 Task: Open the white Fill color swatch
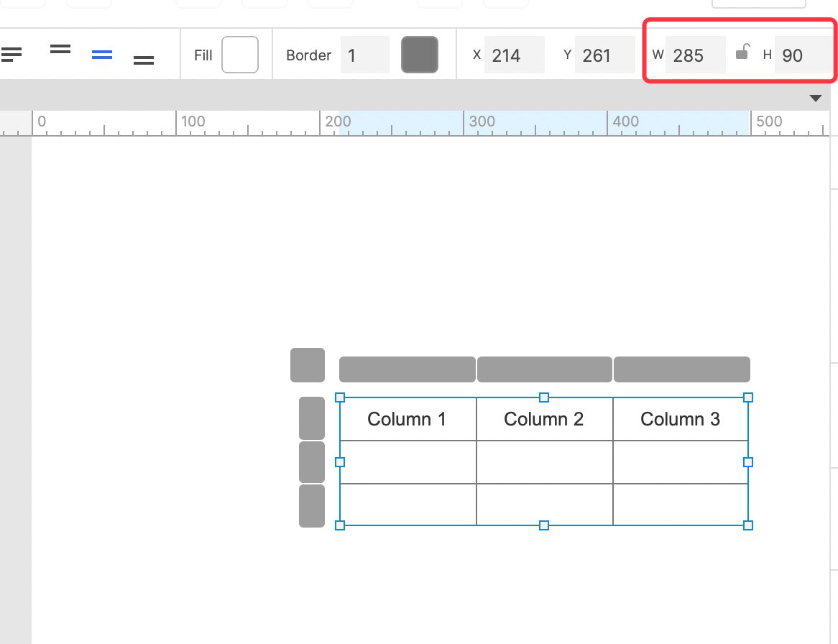click(240, 55)
